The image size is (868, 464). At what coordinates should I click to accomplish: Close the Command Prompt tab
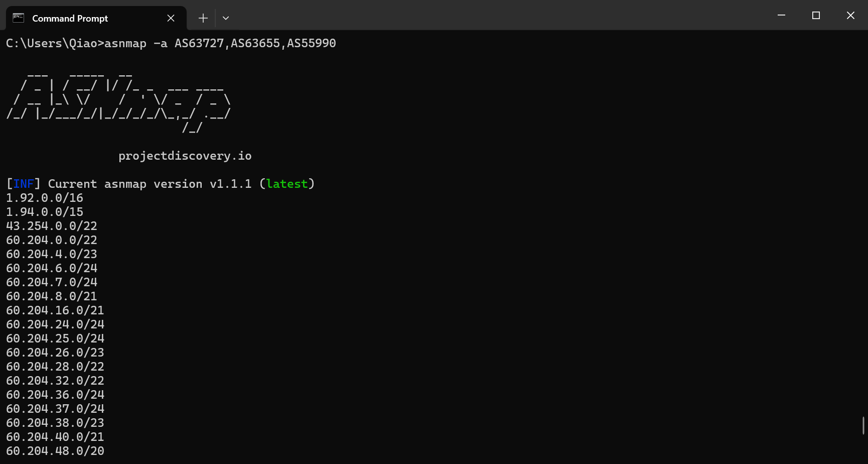(171, 18)
